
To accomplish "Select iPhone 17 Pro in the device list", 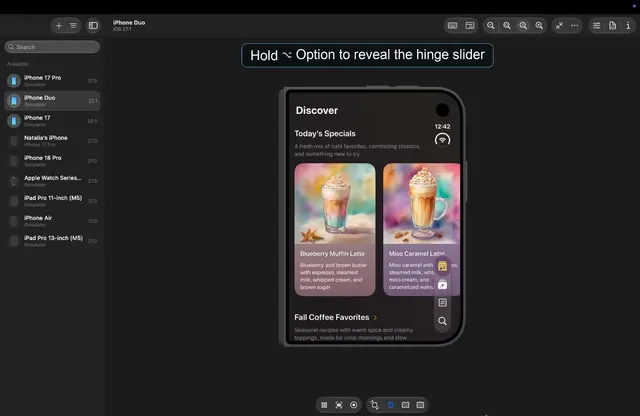I will (x=52, y=80).
